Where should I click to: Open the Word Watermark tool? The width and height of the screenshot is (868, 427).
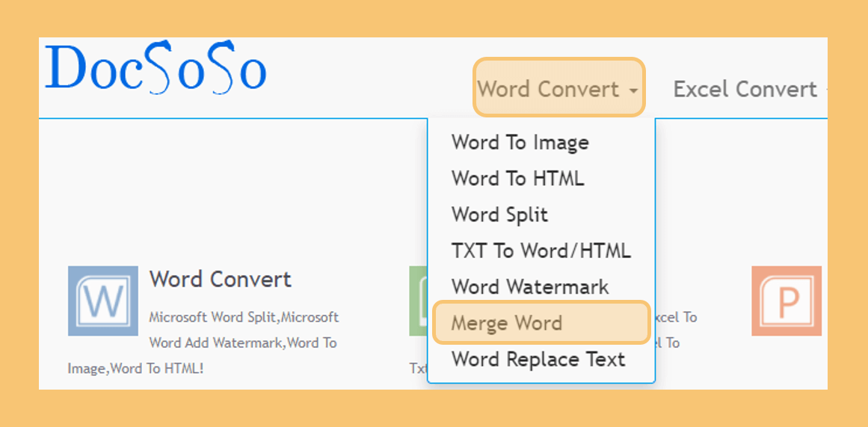pyautogui.click(x=530, y=287)
